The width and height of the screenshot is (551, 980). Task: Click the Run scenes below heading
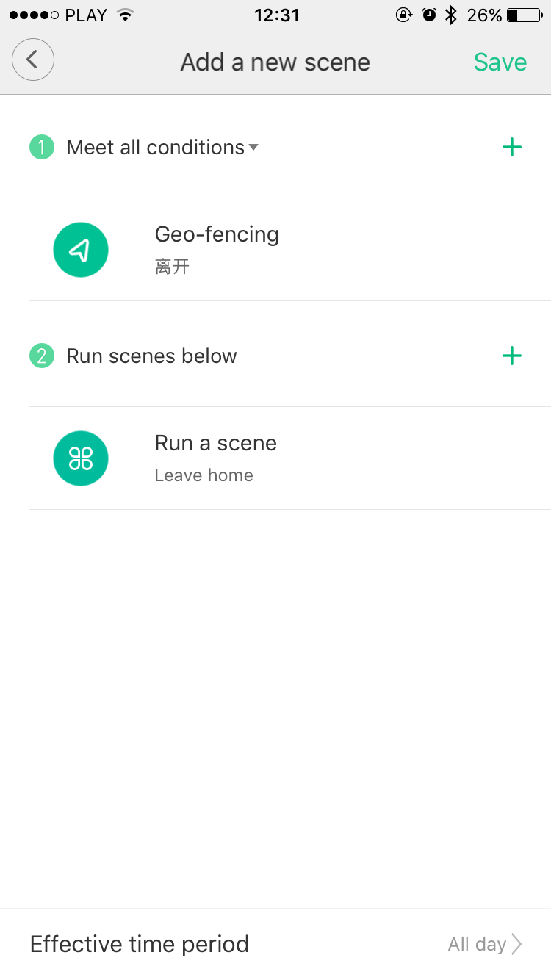click(x=151, y=356)
